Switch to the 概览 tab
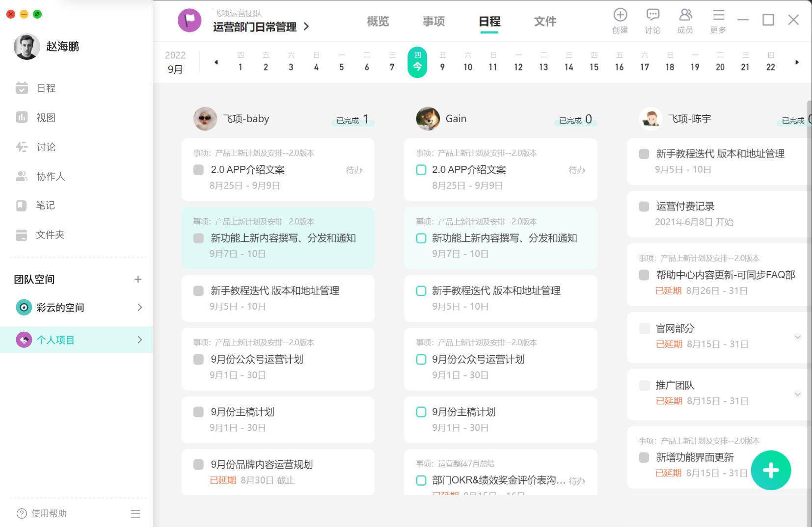Screen dimensions: 812x527 377,21
